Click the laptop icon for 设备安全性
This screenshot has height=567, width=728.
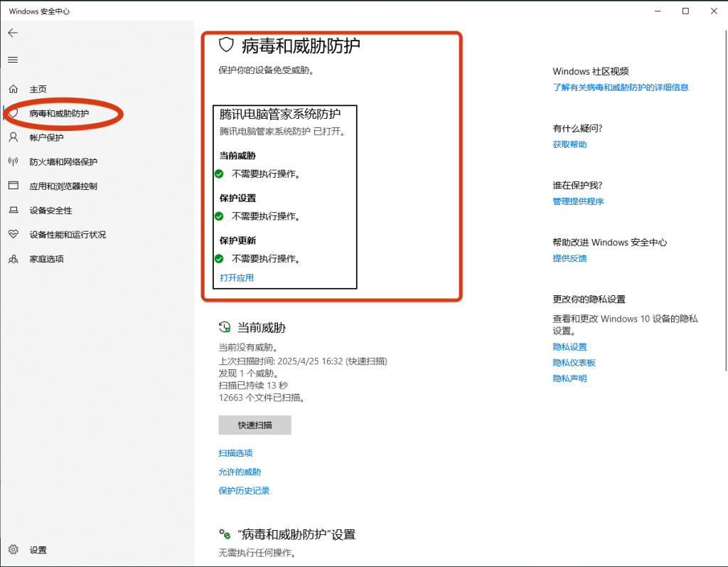click(x=14, y=210)
